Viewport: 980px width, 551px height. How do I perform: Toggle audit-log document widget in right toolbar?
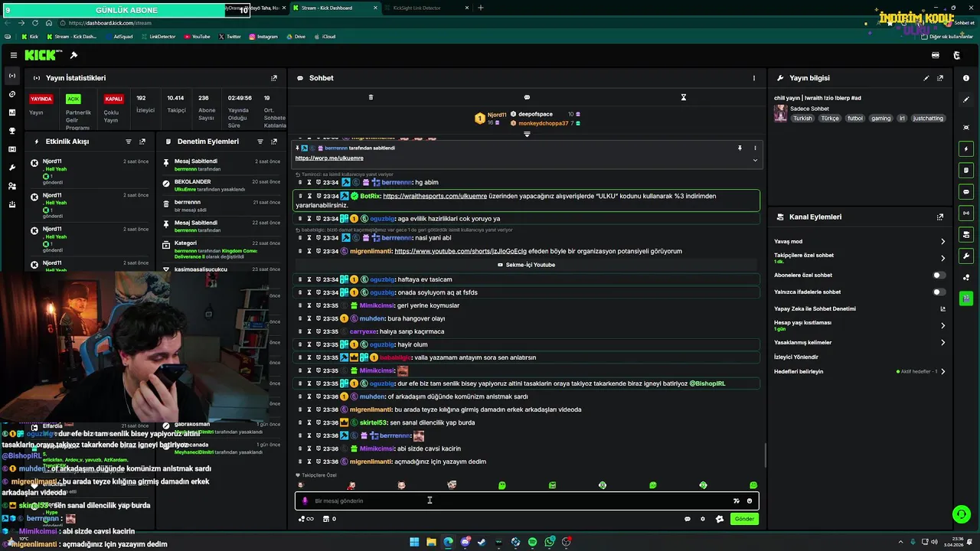pos(966,170)
